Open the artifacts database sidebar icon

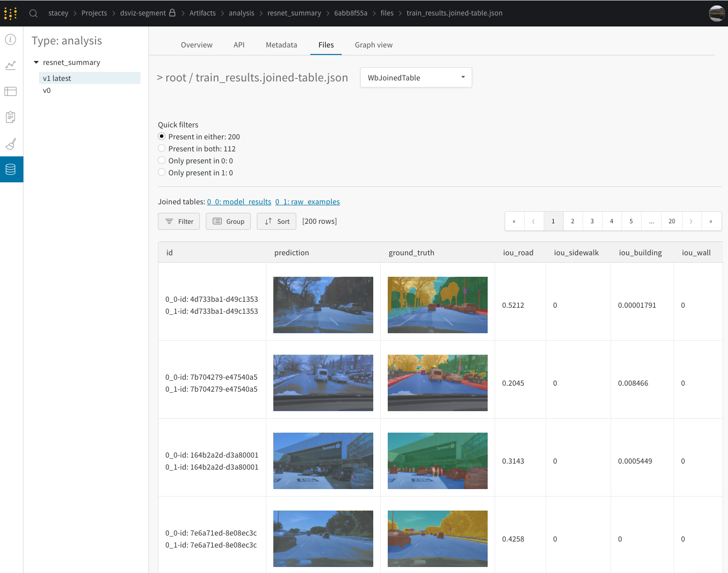pos(10,169)
